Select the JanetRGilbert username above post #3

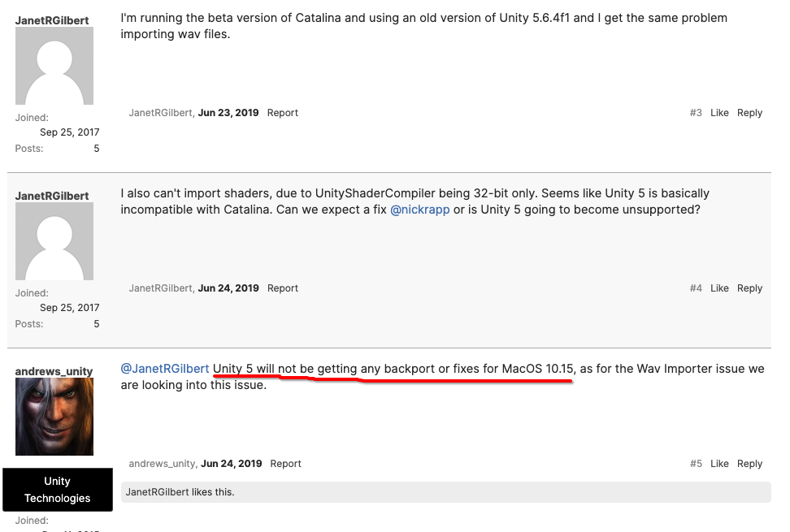point(52,20)
